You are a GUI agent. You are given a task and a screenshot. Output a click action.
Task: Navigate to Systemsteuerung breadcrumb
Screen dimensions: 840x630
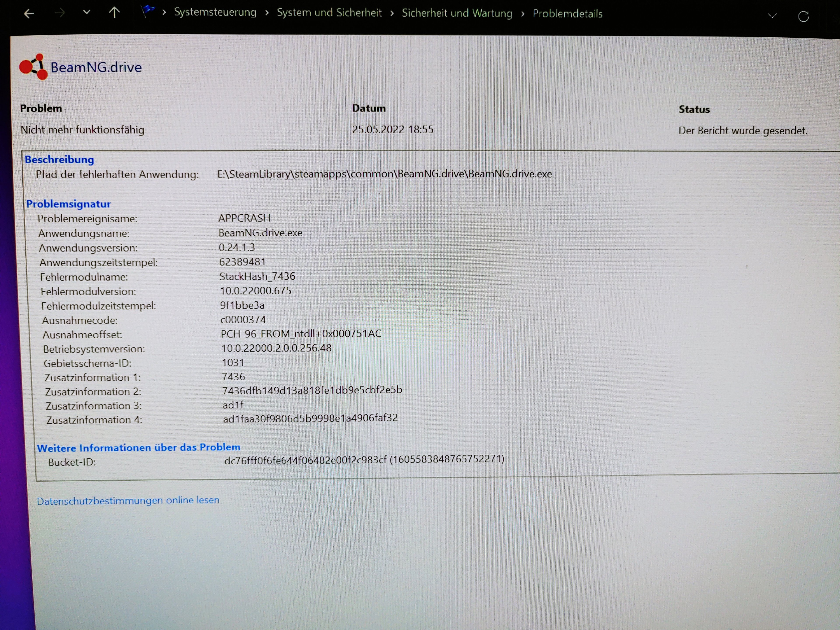pyautogui.click(x=215, y=12)
